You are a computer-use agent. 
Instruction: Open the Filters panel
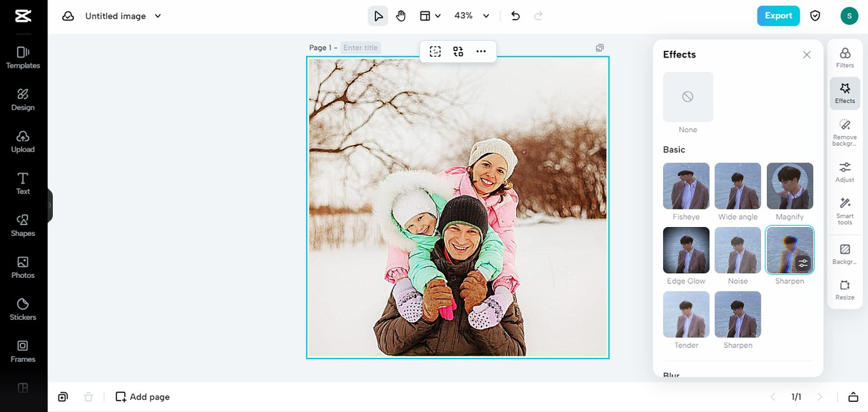click(845, 57)
